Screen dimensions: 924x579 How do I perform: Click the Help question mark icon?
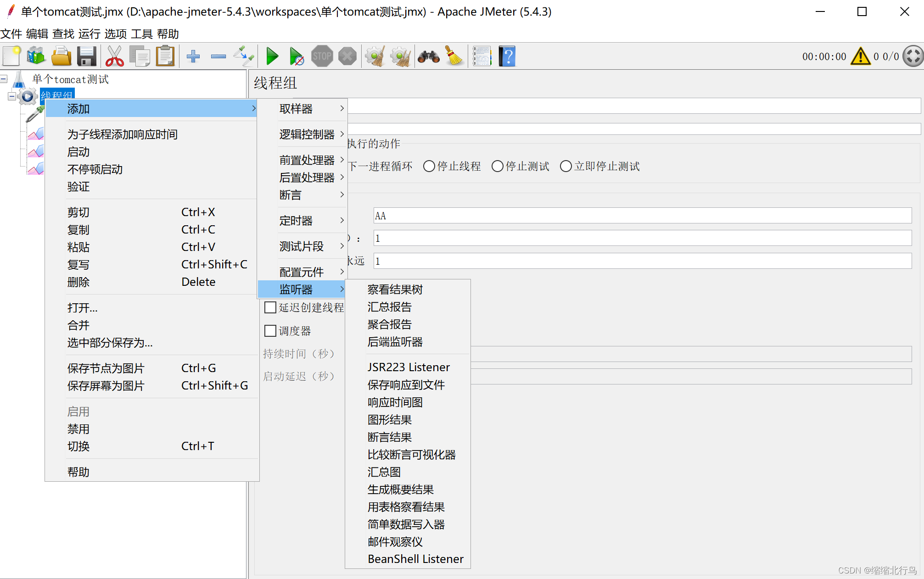point(507,56)
